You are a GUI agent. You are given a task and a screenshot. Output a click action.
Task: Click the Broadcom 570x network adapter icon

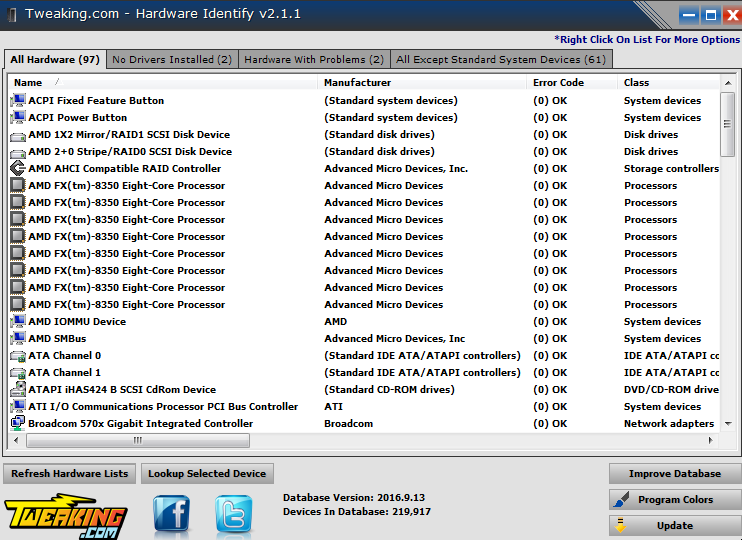pos(18,423)
